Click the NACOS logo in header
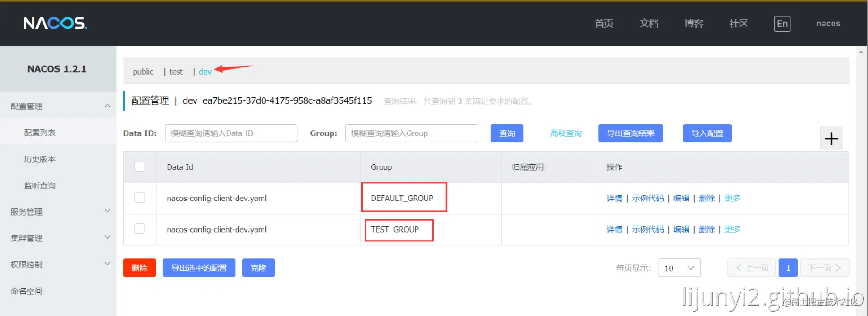The image size is (868, 316). click(x=55, y=23)
